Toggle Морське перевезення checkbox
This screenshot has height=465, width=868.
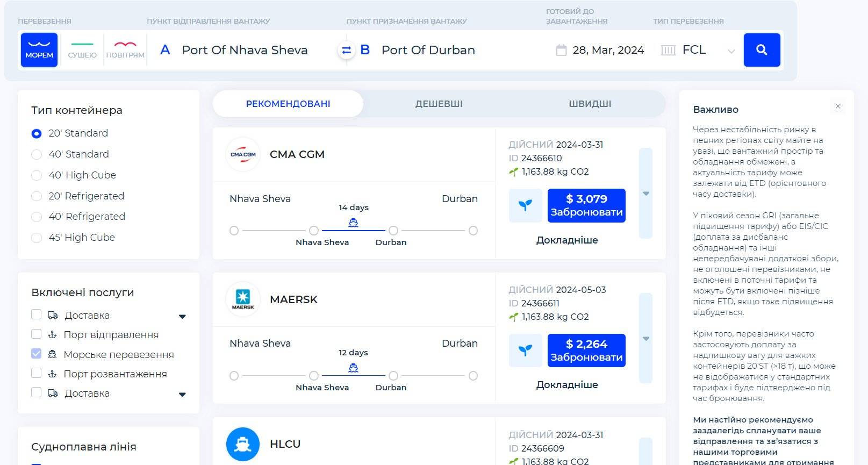[36, 354]
